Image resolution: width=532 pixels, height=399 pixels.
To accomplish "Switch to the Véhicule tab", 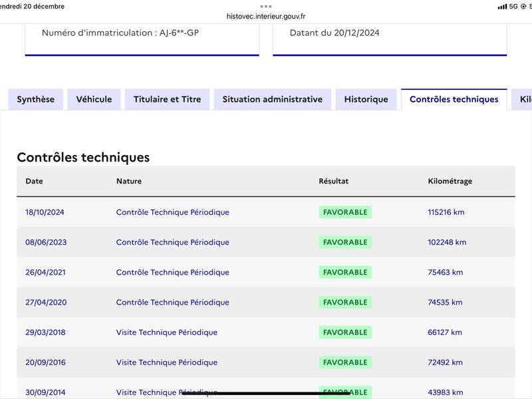I will 94,99.
